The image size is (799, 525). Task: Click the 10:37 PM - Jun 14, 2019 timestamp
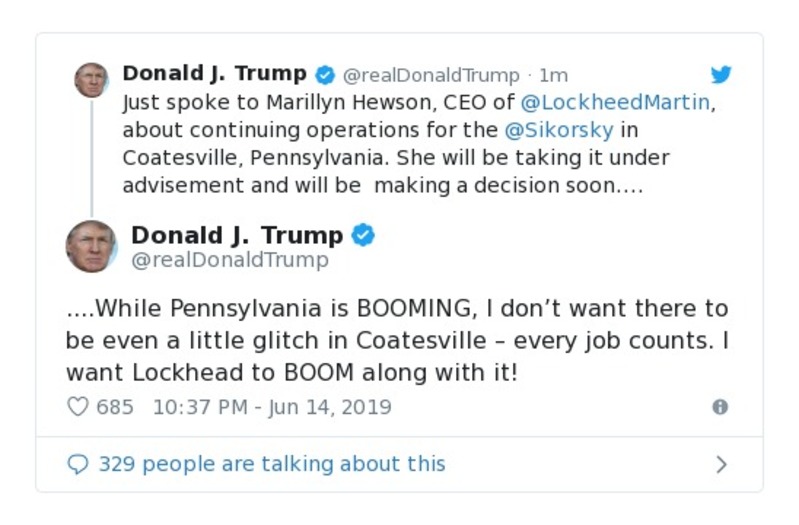pos(272,407)
